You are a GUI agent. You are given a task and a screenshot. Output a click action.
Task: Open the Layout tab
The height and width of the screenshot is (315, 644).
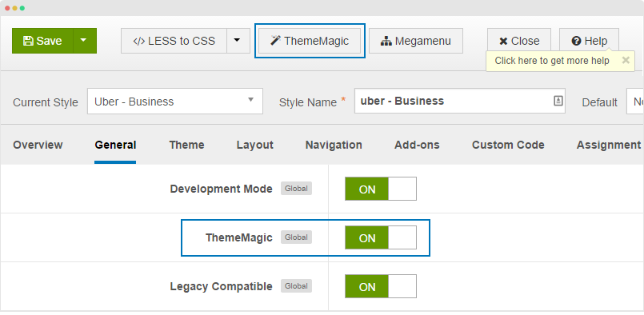tap(254, 145)
